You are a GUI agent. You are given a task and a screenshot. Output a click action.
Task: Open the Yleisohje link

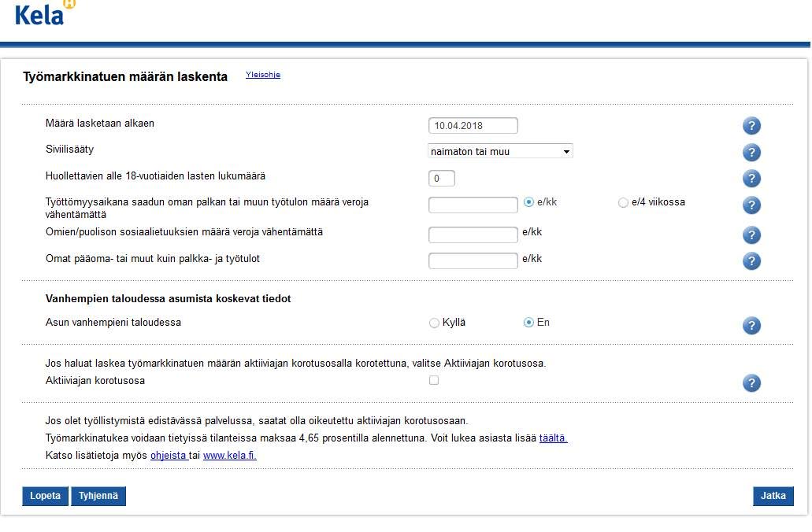pos(263,75)
